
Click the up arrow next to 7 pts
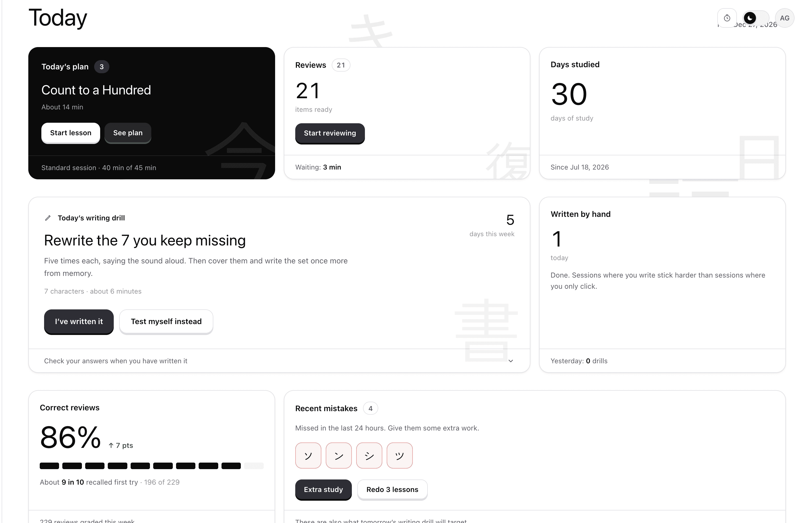pos(111,445)
